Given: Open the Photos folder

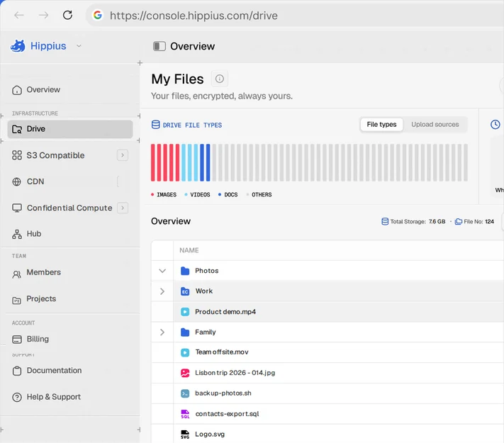Looking at the screenshot, I should [x=207, y=271].
